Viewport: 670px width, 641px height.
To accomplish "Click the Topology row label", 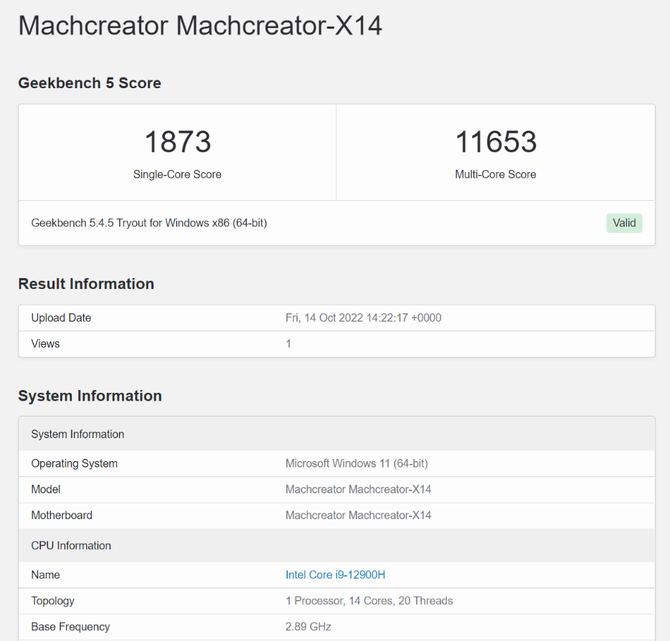I will click(x=53, y=601).
